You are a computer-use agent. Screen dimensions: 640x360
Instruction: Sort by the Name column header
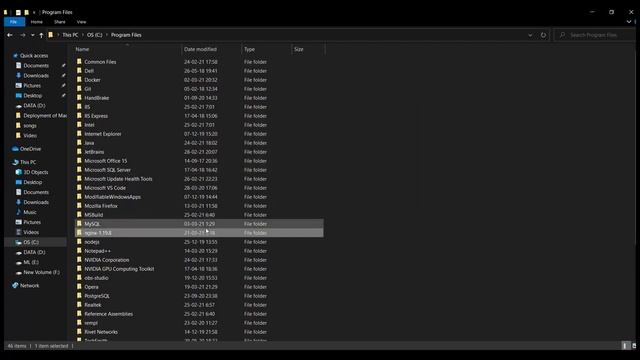pos(127,49)
